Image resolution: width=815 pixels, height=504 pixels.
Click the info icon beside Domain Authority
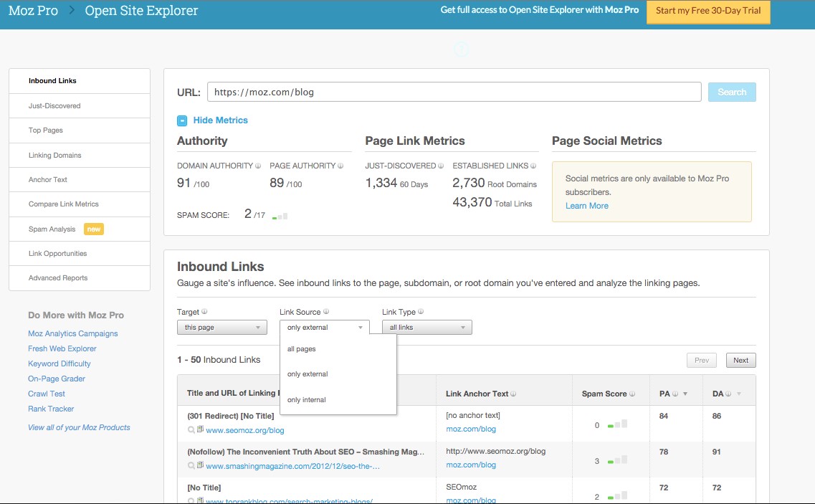(258, 166)
